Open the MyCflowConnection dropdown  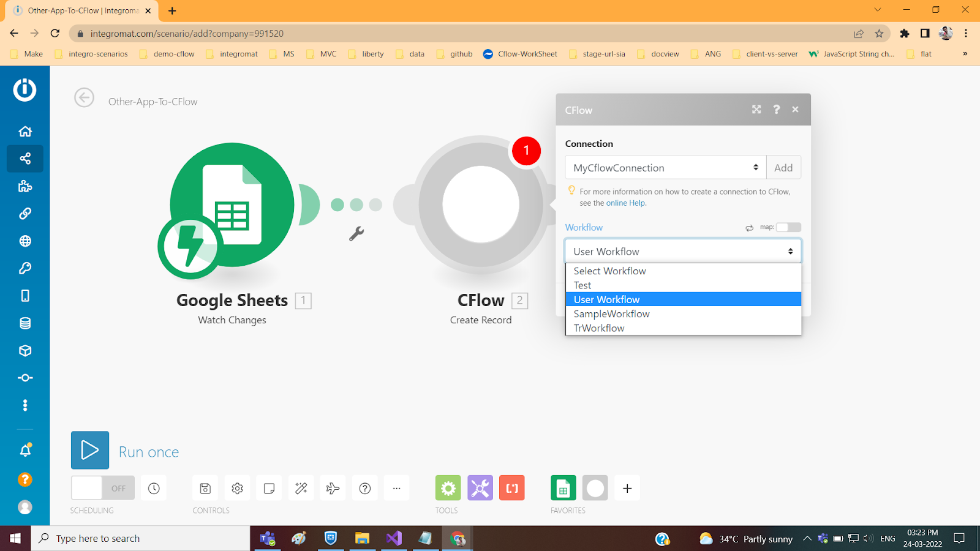(x=666, y=168)
